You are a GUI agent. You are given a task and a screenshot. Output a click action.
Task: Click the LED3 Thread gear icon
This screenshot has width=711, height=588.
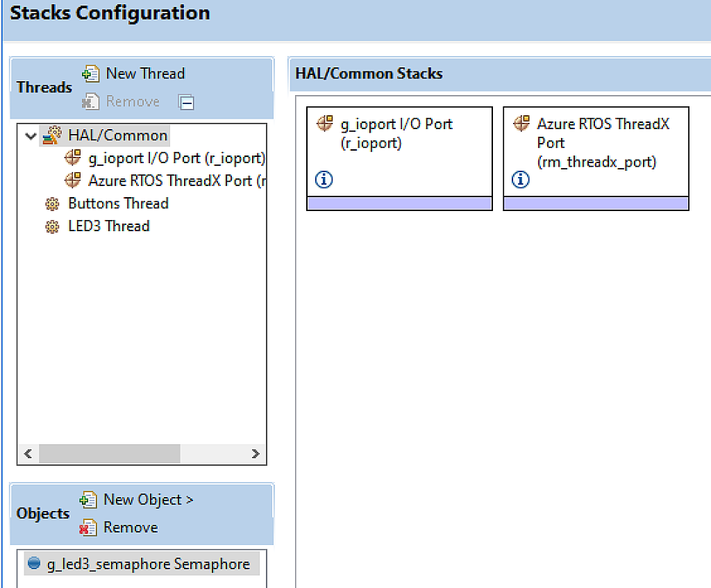tap(52, 226)
